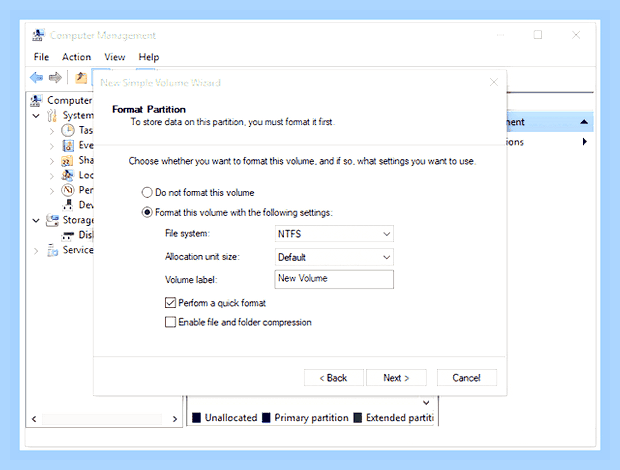Click the Back button in wizard

coord(334,378)
